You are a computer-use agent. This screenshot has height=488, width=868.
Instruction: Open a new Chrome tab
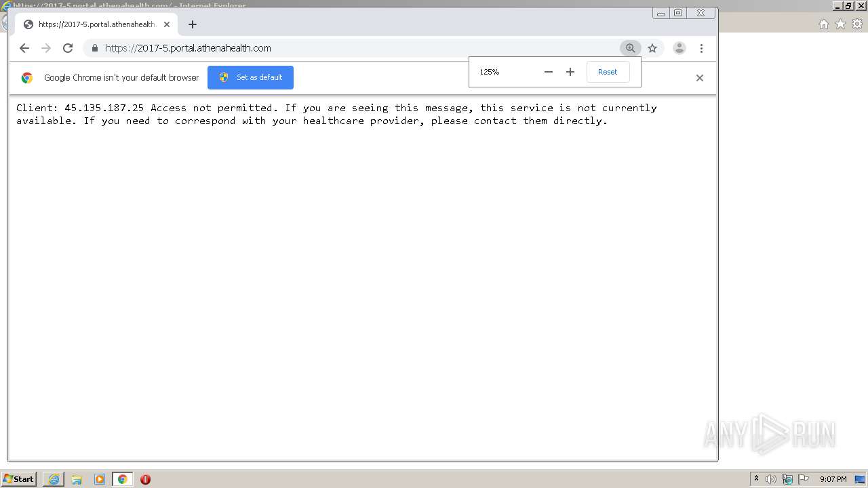point(193,24)
